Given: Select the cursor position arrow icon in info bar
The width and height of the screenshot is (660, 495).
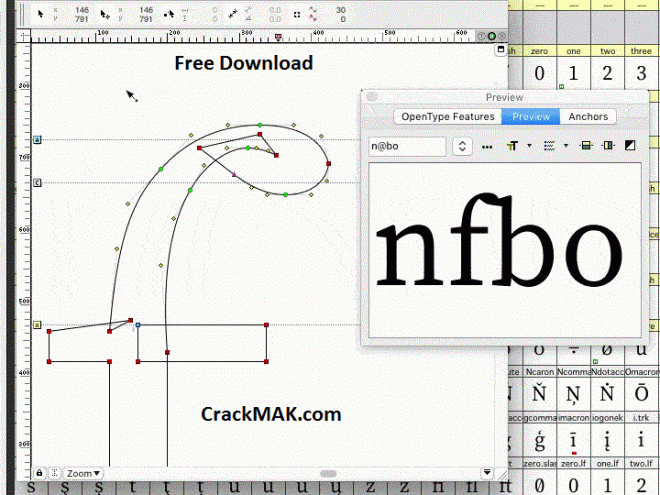Looking at the screenshot, I should pos(40,14).
